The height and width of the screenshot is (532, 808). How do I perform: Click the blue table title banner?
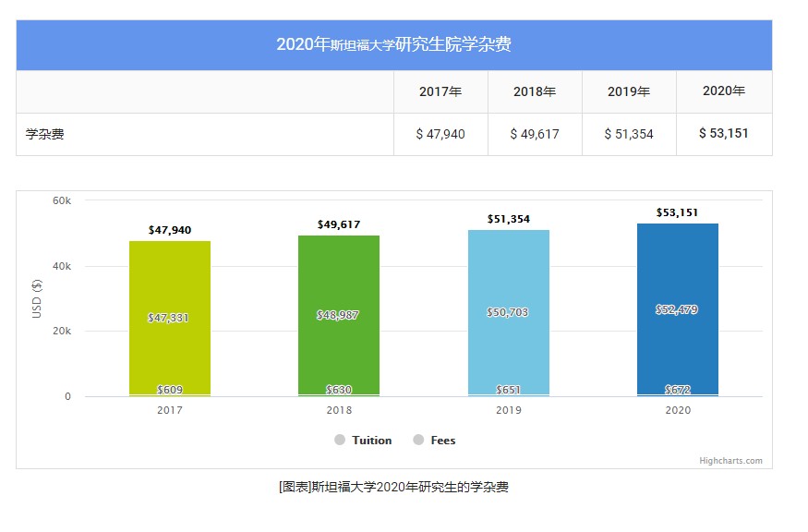393,44
